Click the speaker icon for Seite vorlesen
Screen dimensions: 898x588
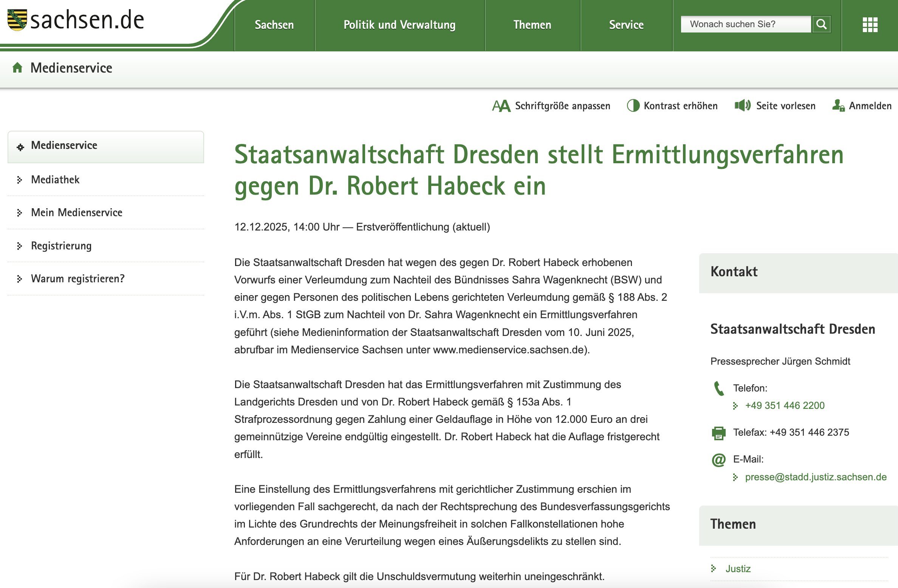(x=742, y=105)
